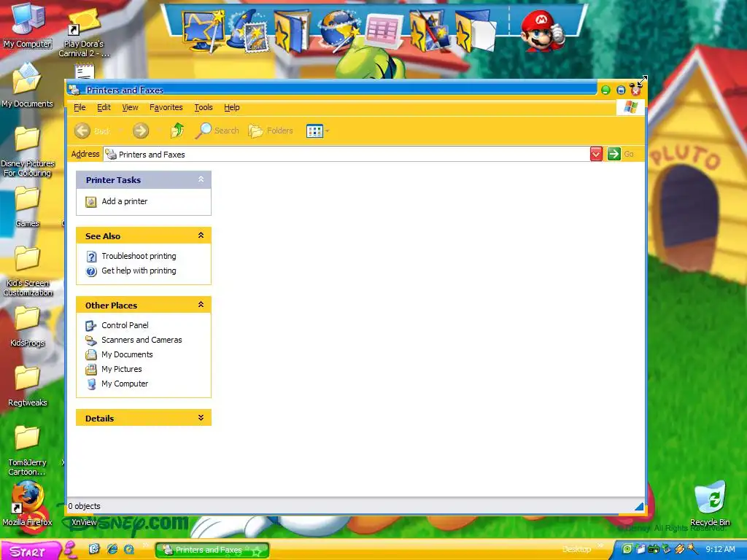Click the green Go button

coord(621,154)
